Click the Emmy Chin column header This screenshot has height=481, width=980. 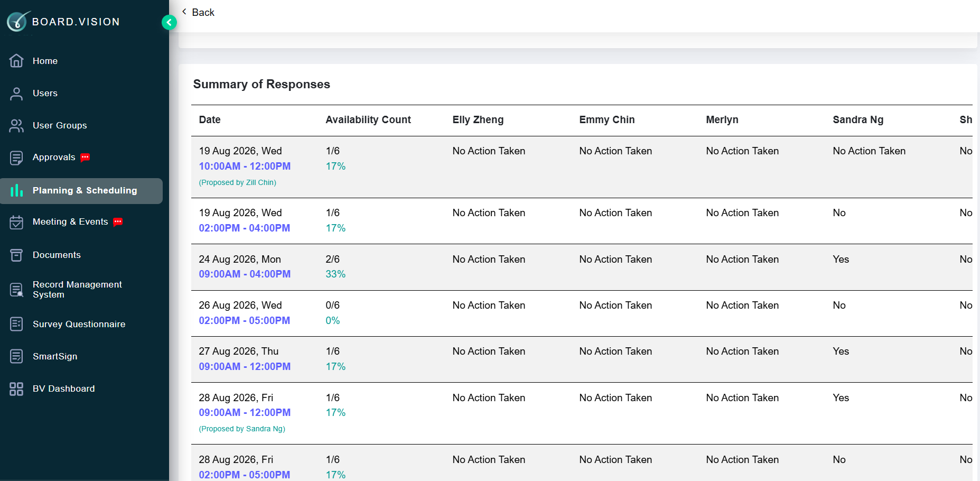[x=607, y=120]
